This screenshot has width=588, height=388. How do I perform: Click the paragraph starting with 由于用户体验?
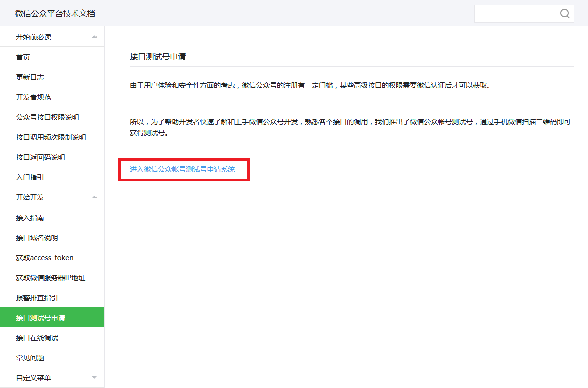[x=310, y=86]
